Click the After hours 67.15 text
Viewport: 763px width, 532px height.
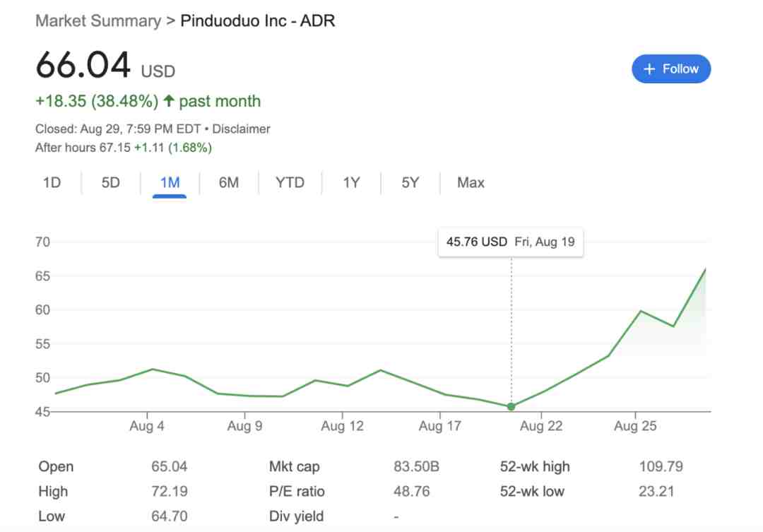coord(83,148)
